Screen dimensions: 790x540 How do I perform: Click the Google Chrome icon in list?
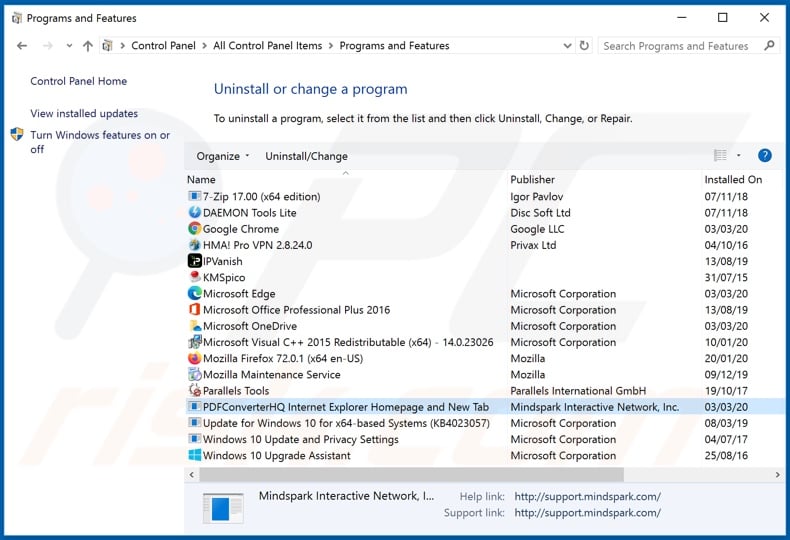point(194,229)
